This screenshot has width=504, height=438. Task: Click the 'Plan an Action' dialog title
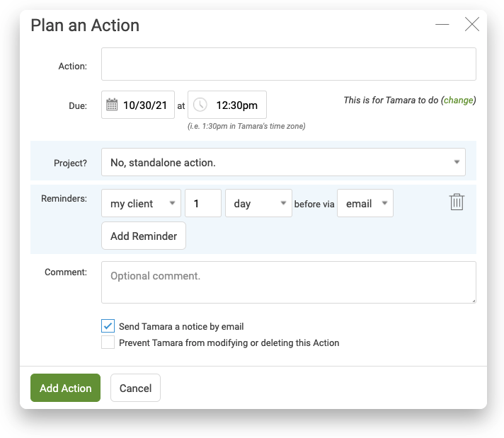click(x=85, y=25)
